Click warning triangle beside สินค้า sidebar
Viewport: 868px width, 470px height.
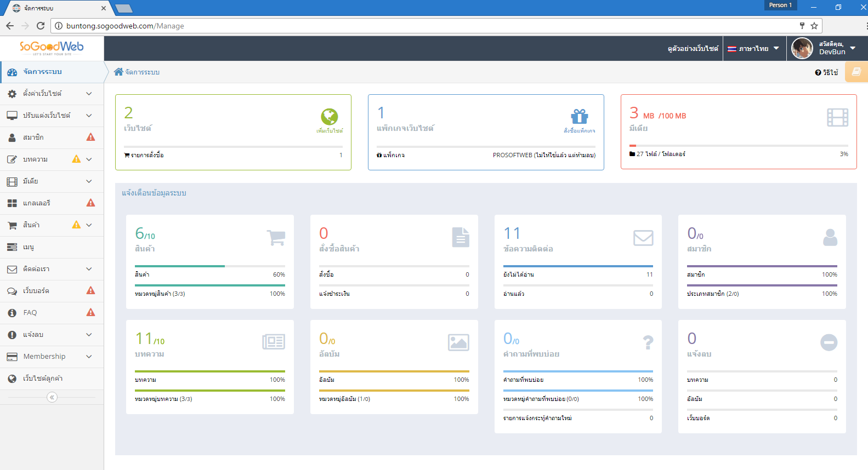click(x=76, y=225)
